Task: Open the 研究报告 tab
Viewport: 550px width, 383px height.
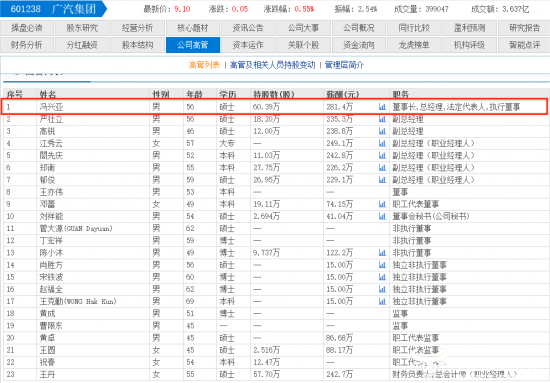Action: [524, 28]
